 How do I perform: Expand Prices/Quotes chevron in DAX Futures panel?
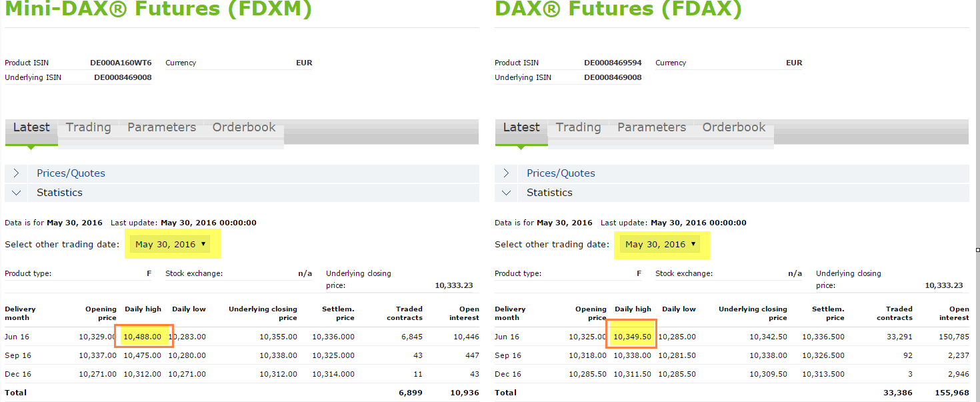click(506, 173)
